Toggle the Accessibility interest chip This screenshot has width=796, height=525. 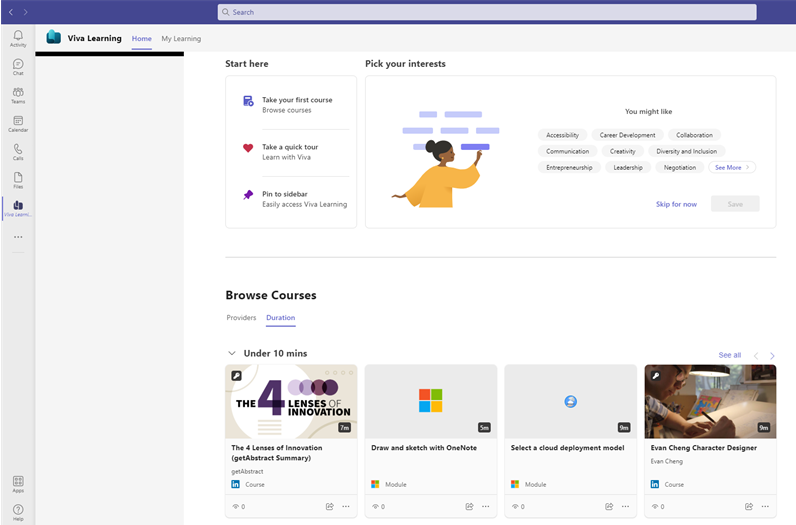tap(562, 135)
